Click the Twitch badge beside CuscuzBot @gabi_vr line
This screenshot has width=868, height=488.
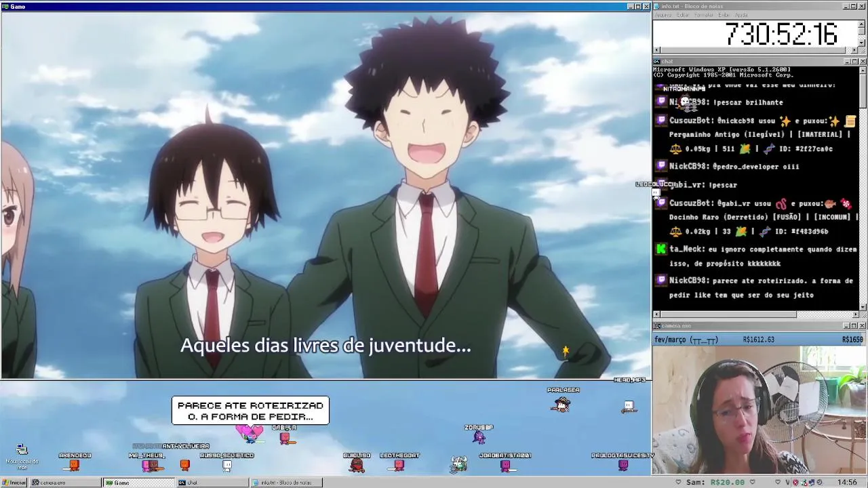661,203
